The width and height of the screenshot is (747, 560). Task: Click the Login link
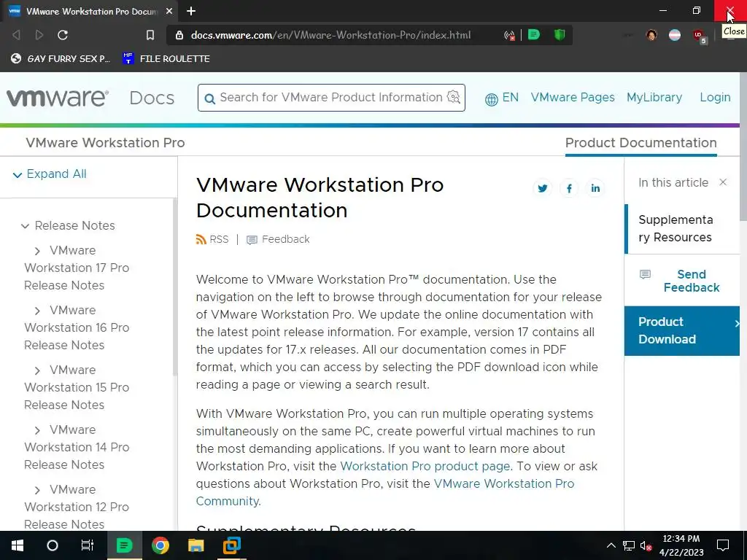[715, 97]
